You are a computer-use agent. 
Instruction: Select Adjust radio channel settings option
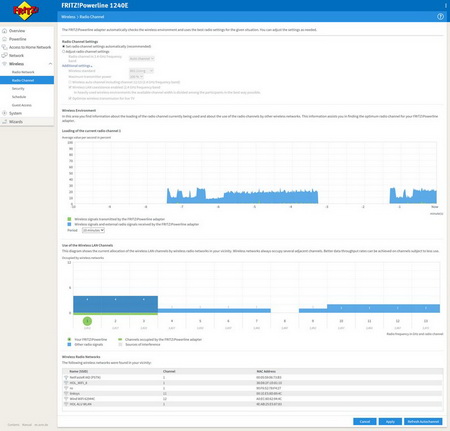click(64, 52)
